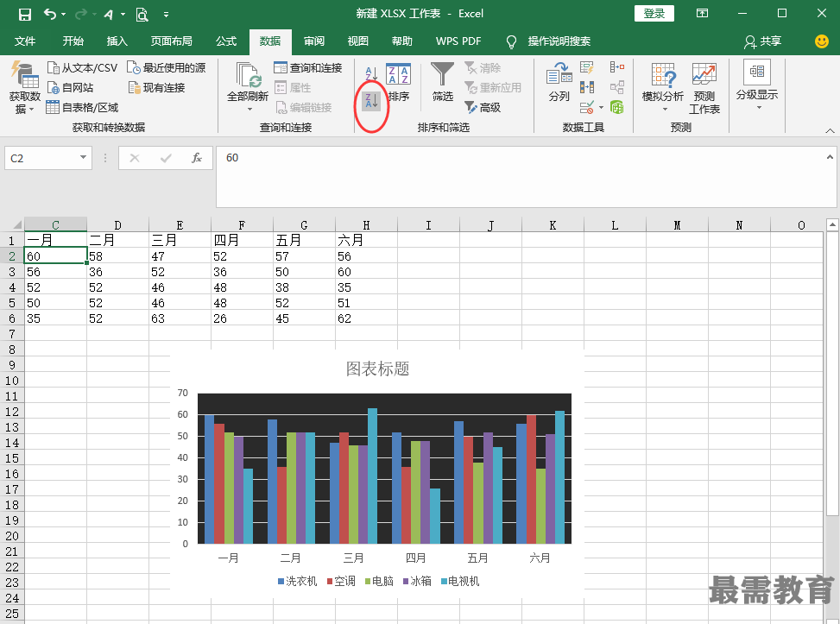
Task: Expand the Name Box dropdown arrow
Action: [83, 157]
